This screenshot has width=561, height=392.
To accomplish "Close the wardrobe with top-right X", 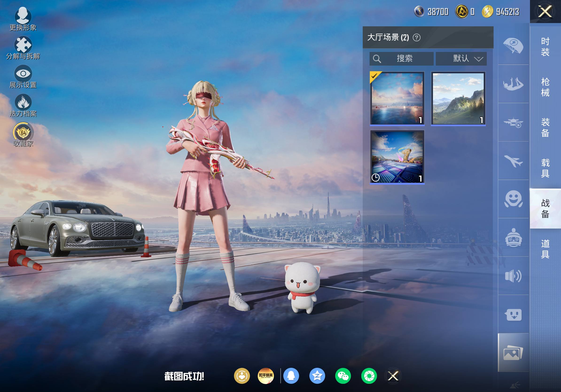I will (x=545, y=12).
